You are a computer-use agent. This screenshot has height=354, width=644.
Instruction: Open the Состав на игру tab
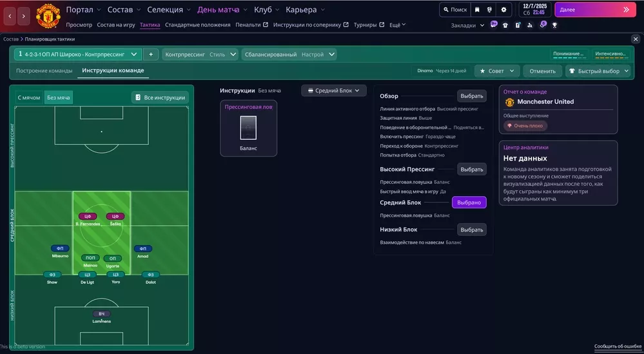116,25
